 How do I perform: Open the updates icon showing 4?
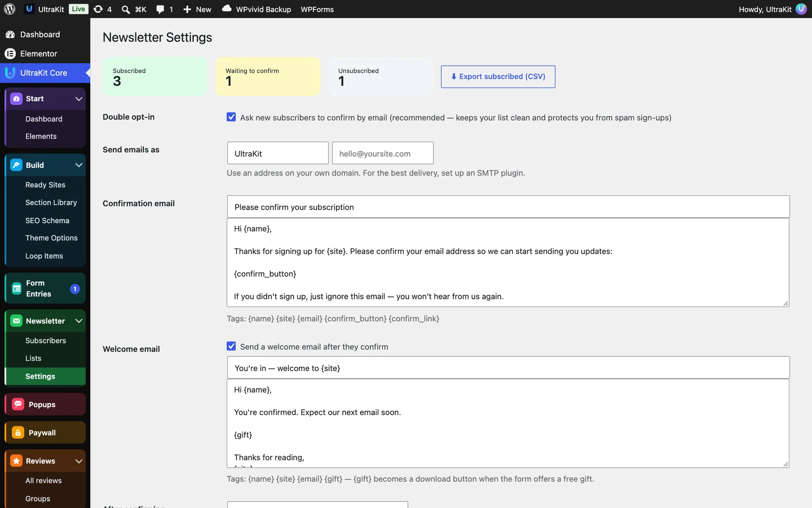click(x=98, y=9)
